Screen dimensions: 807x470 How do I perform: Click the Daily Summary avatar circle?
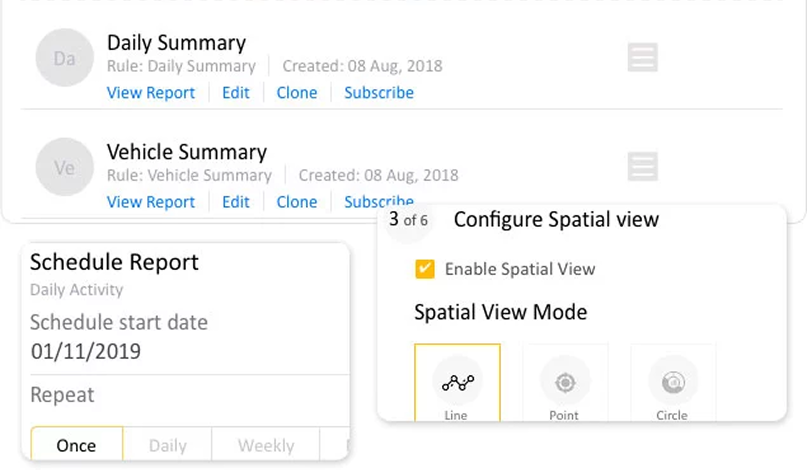click(x=64, y=59)
